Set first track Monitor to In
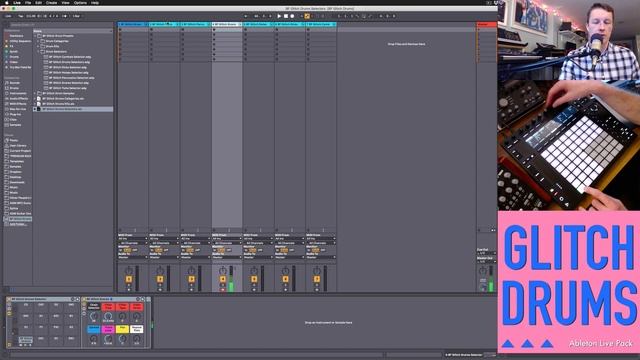640x360 pixels. click(x=121, y=250)
